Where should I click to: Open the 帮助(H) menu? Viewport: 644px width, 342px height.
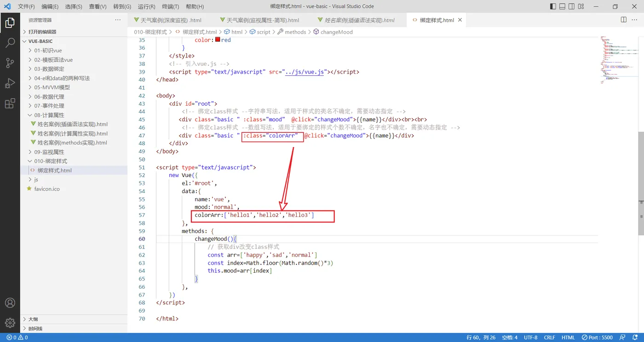(x=195, y=6)
